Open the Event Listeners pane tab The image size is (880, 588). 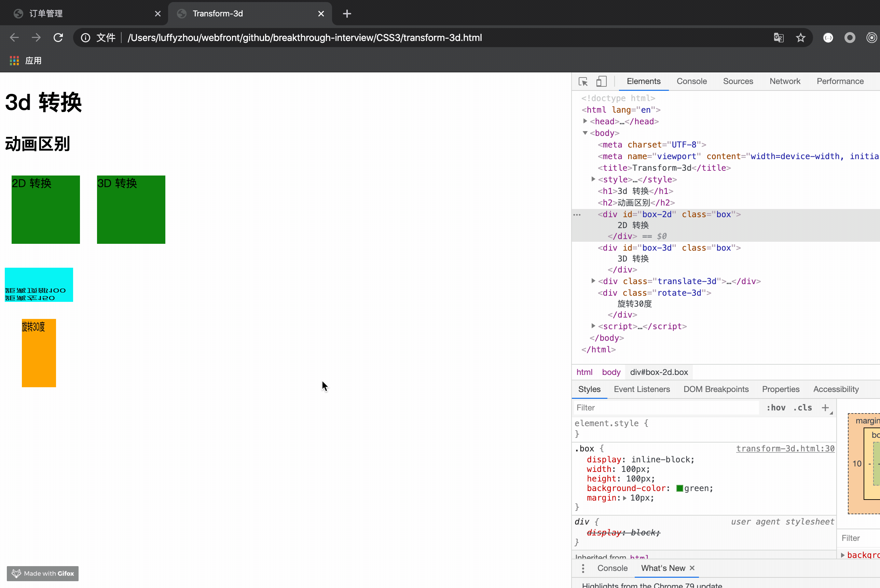642,389
